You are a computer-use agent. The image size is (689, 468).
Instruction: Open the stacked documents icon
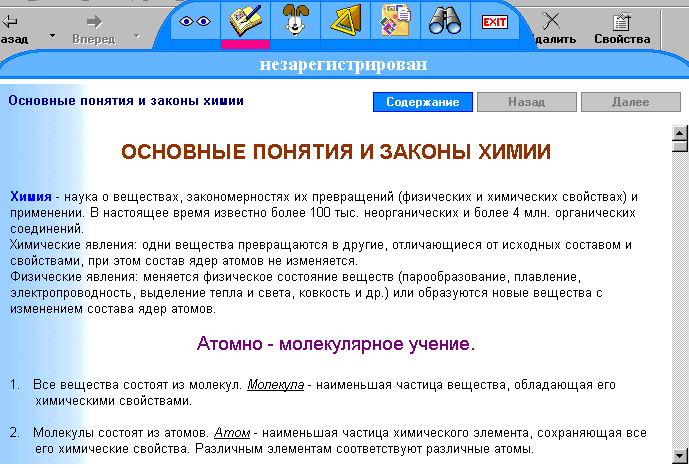point(395,21)
